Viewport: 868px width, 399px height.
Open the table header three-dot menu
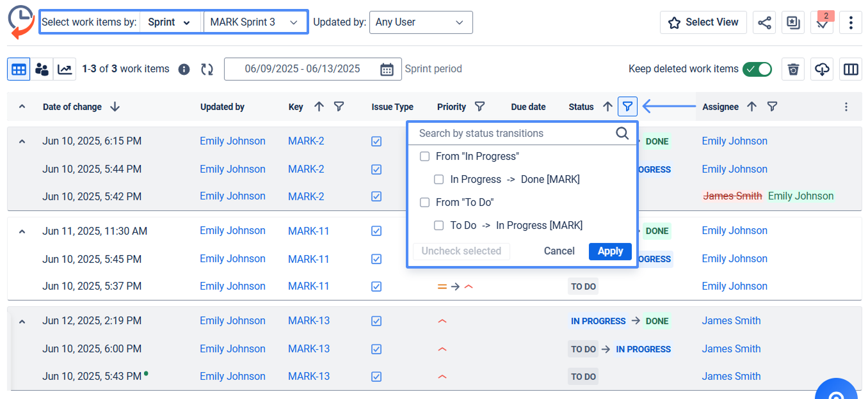(846, 107)
